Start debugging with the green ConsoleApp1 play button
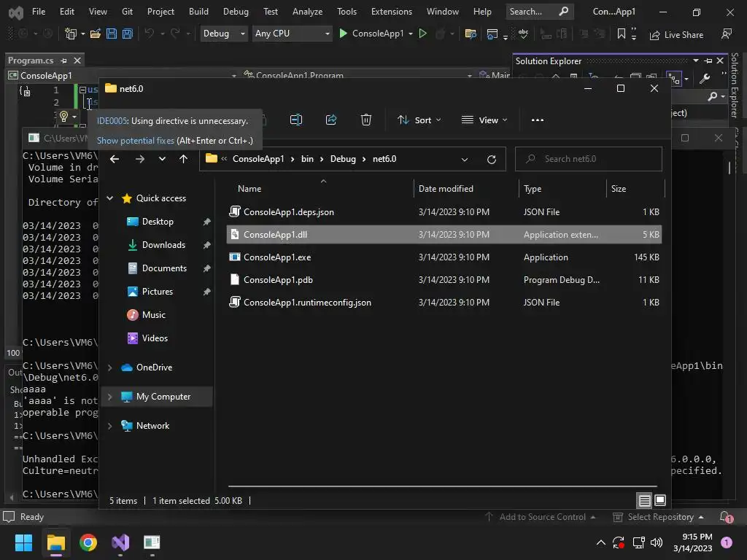This screenshot has width=747, height=560. (343, 34)
